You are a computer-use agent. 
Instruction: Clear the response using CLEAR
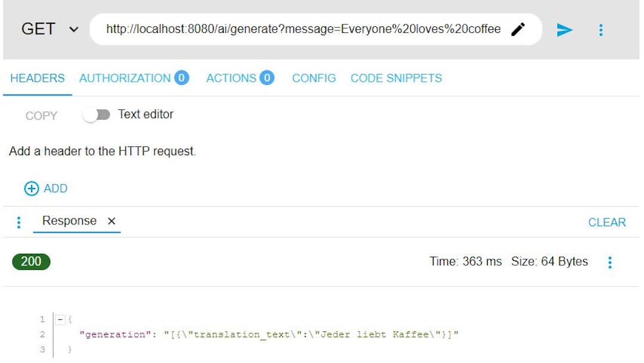608,222
